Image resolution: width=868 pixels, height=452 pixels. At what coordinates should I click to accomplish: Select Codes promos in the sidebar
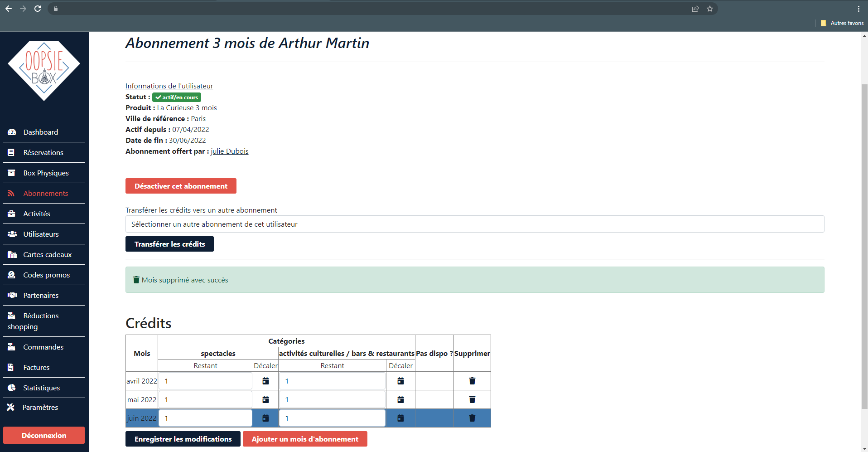pyautogui.click(x=47, y=275)
